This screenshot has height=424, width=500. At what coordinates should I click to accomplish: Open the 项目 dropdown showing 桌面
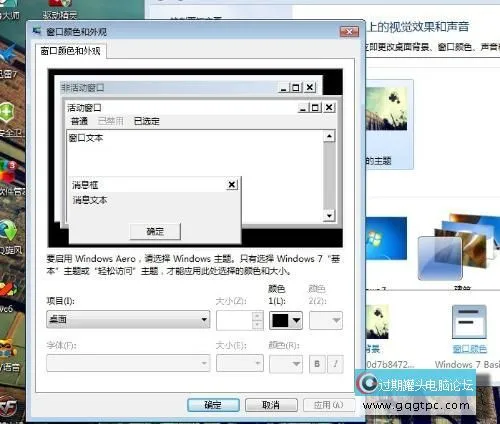point(128,320)
